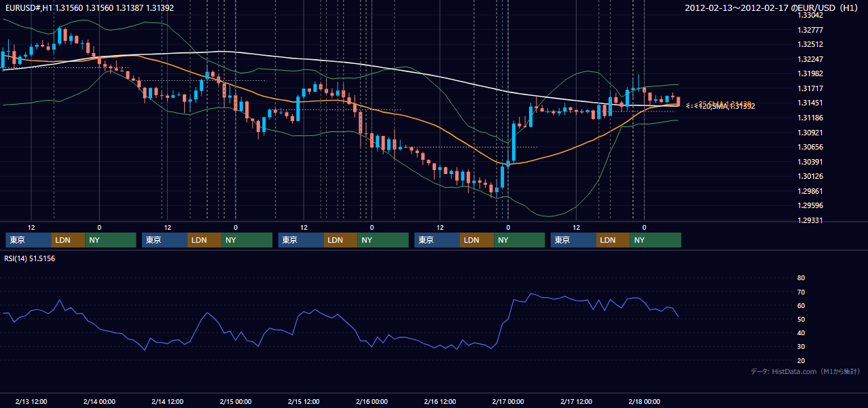Select the 2/17 12:00 time axis label

[x=577, y=401]
